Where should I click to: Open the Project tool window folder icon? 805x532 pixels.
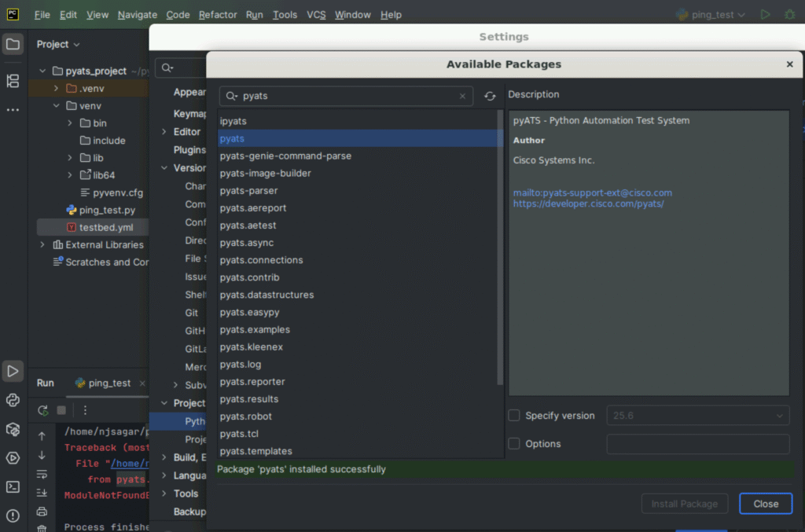(13, 44)
